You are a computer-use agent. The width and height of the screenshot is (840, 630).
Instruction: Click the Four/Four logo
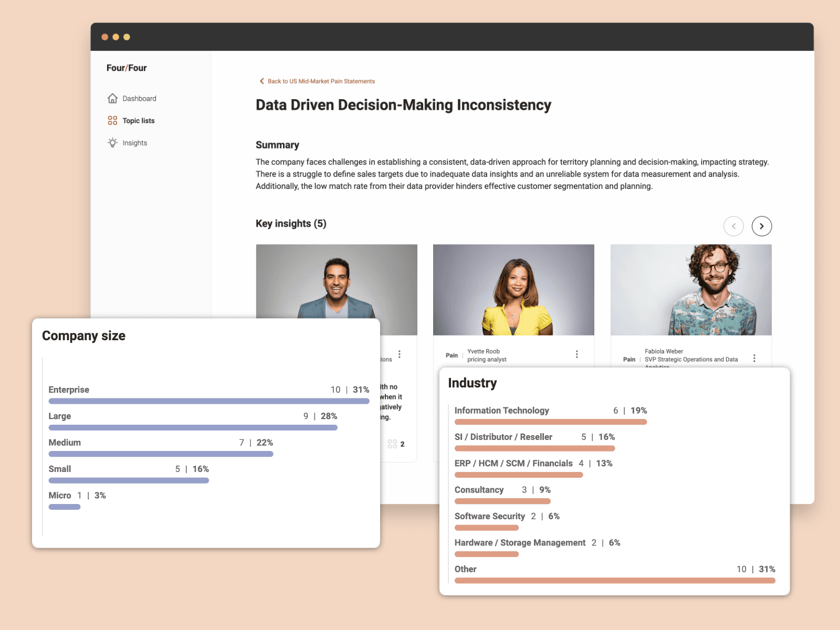[x=127, y=68]
